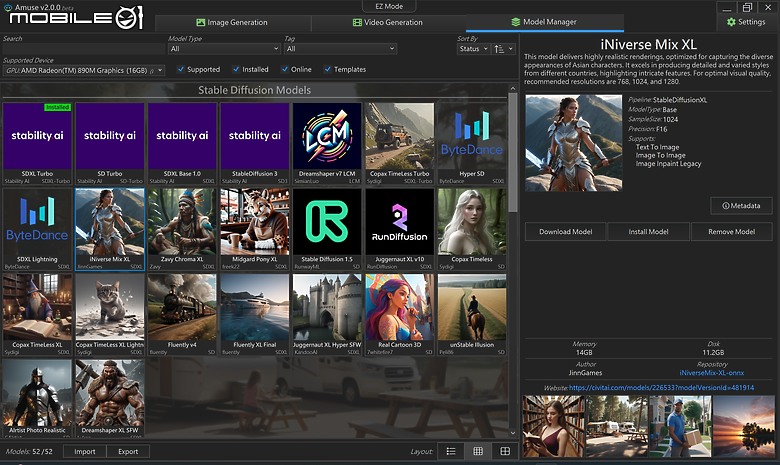Click the Import button
This screenshot has height=465, width=780.
pos(85,452)
